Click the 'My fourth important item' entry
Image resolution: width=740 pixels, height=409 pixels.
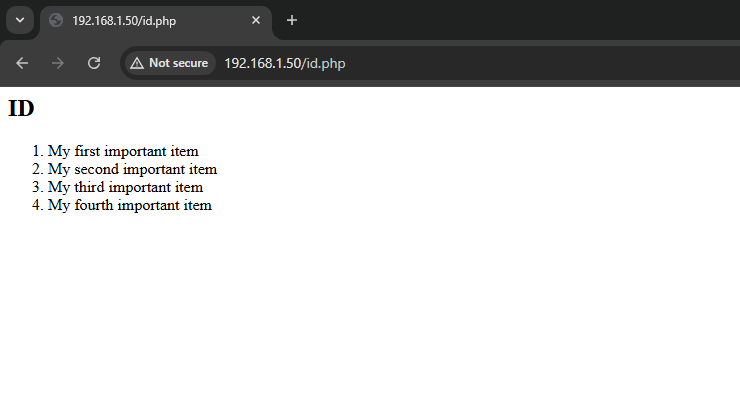pyautogui.click(x=130, y=205)
